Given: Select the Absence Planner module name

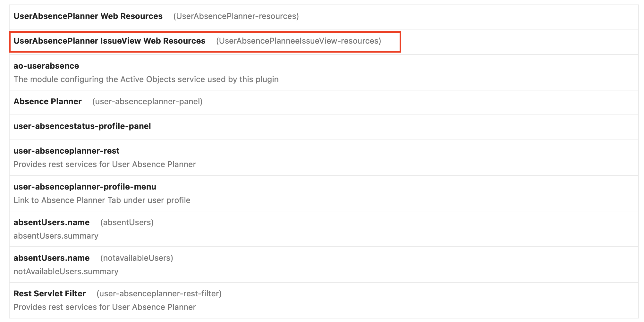Looking at the screenshot, I should pos(47,102).
